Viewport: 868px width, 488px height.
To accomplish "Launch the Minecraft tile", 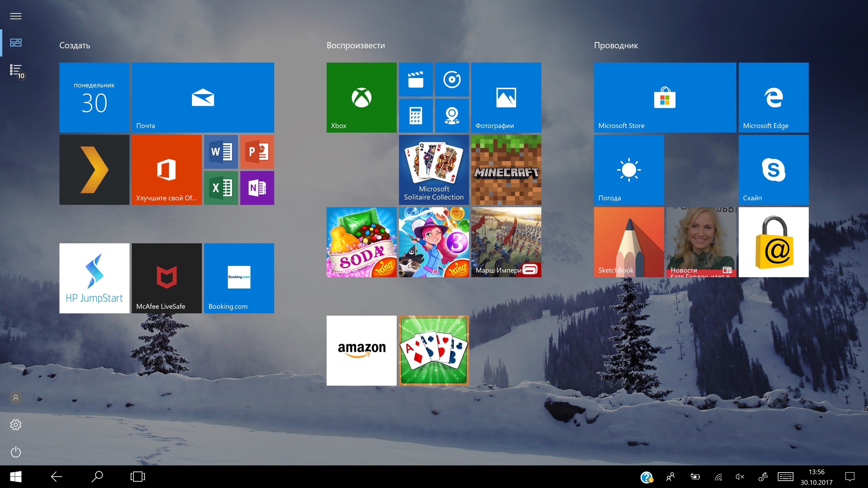I will [x=506, y=170].
